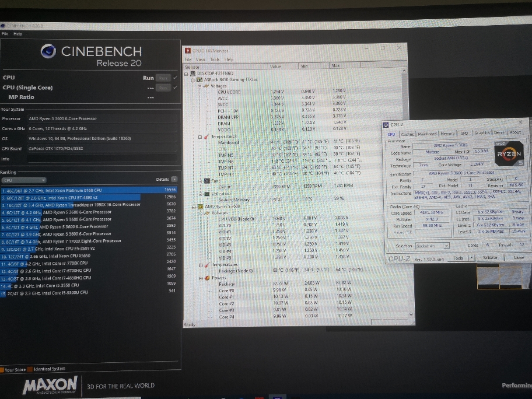Click the Tools button in CPU-Z
Image resolution: width=532 pixels, height=399 pixels.
(x=458, y=258)
